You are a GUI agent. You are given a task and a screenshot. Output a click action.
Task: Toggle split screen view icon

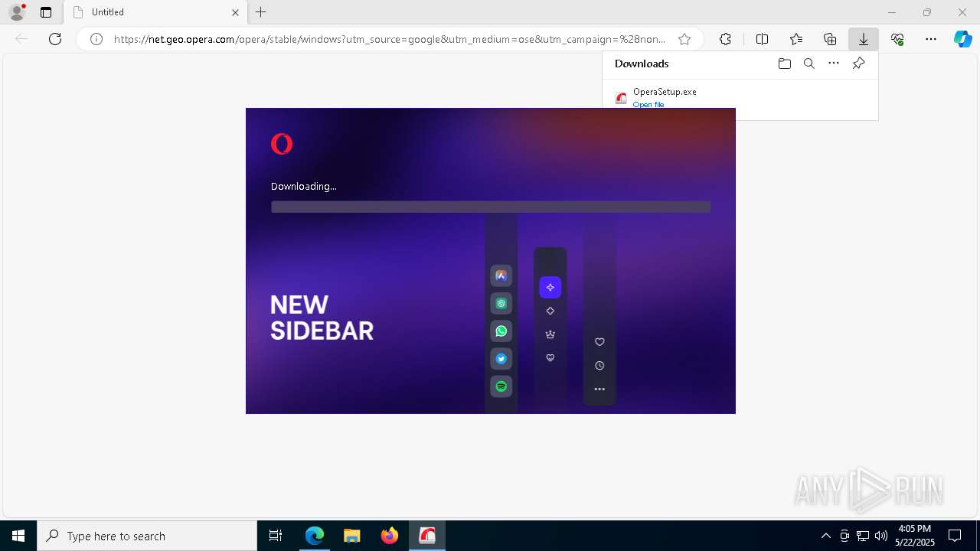pos(762,39)
